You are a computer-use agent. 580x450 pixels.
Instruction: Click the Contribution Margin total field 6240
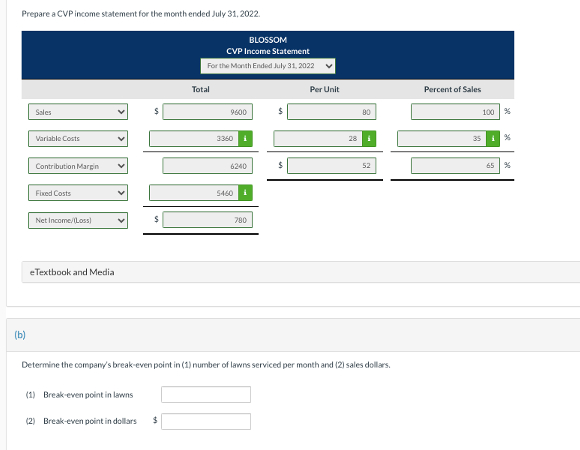click(x=208, y=166)
